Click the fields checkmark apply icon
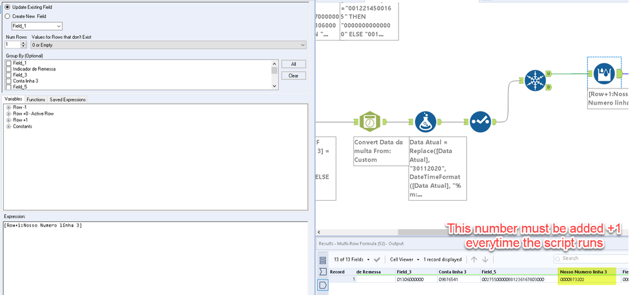Image resolution: width=644 pixels, height=295 pixels. [377, 259]
